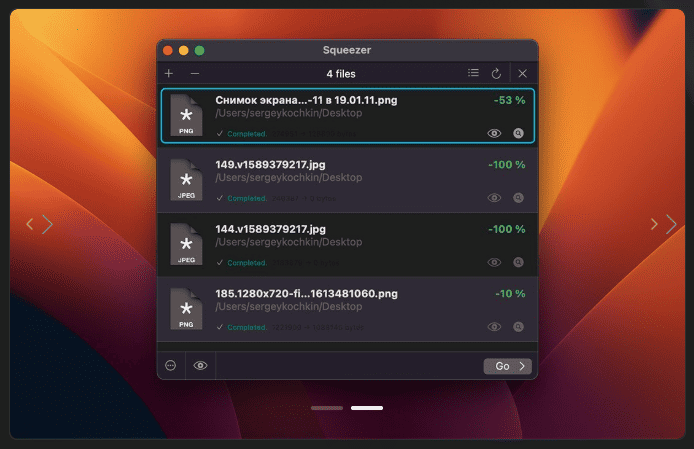Click the refresh arrow icon in toolbar
The width and height of the screenshot is (694, 449).
tap(496, 73)
